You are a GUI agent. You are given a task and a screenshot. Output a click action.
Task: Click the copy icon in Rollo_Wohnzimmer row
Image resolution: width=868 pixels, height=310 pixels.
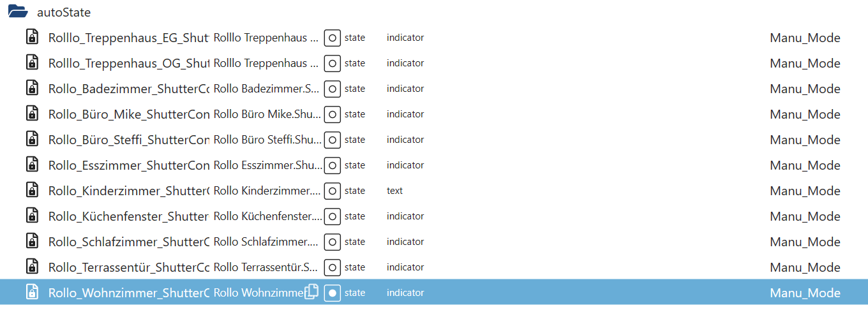[x=311, y=292]
